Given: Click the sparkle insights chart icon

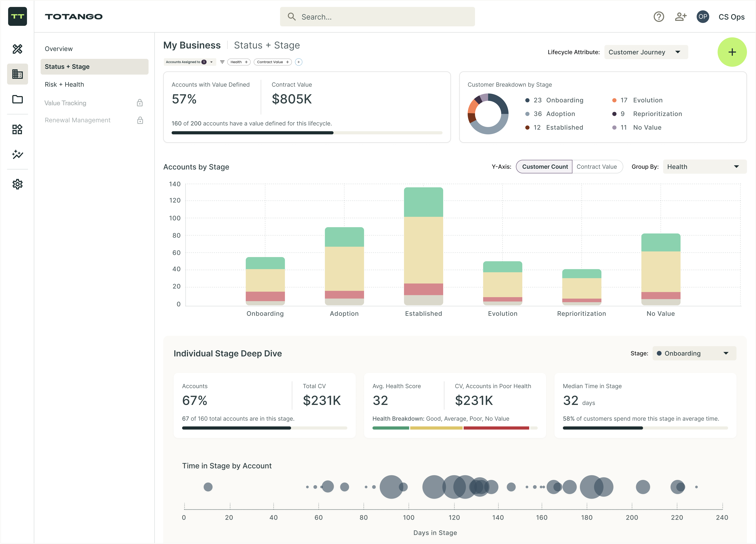Looking at the screenshot, I should click(17, 154).
